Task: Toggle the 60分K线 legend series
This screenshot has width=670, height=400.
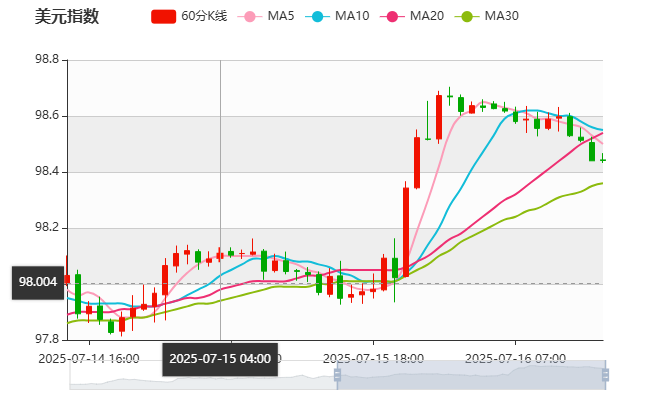Action: 189,16
